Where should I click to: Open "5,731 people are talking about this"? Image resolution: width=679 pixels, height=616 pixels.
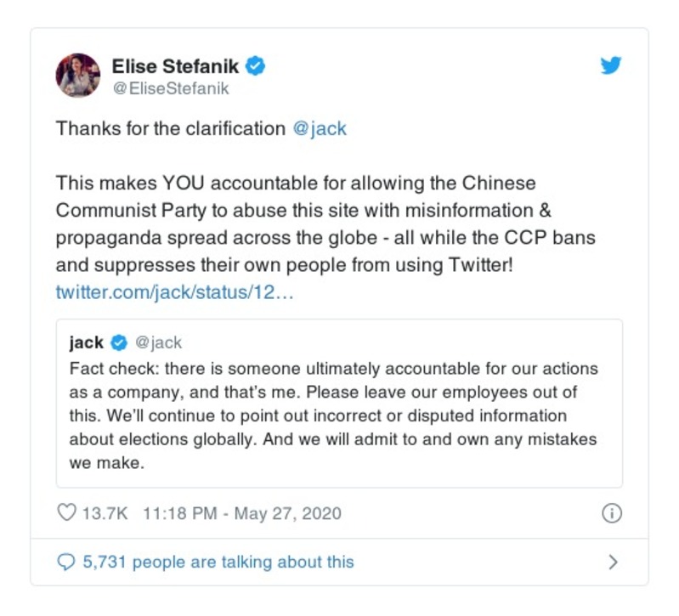point(218,562)
